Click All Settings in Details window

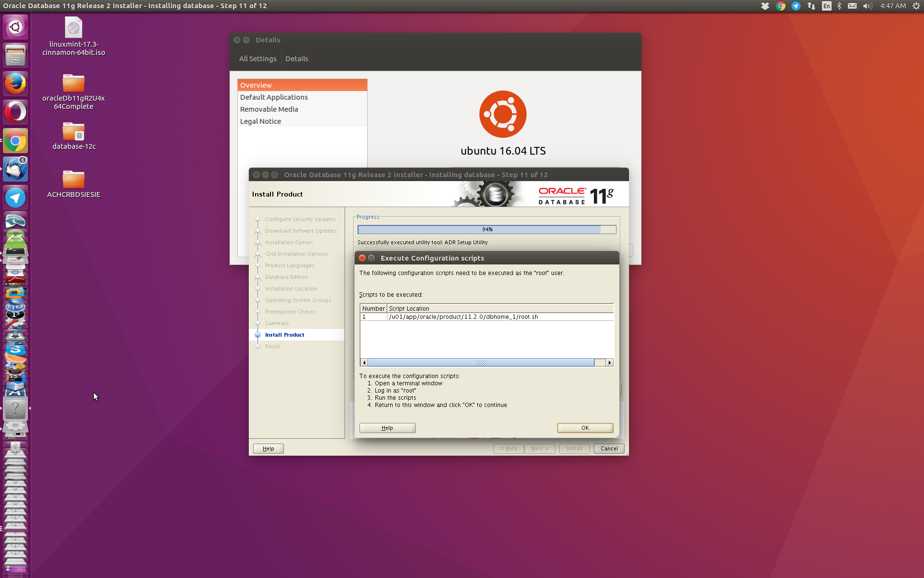pos(257,59)
